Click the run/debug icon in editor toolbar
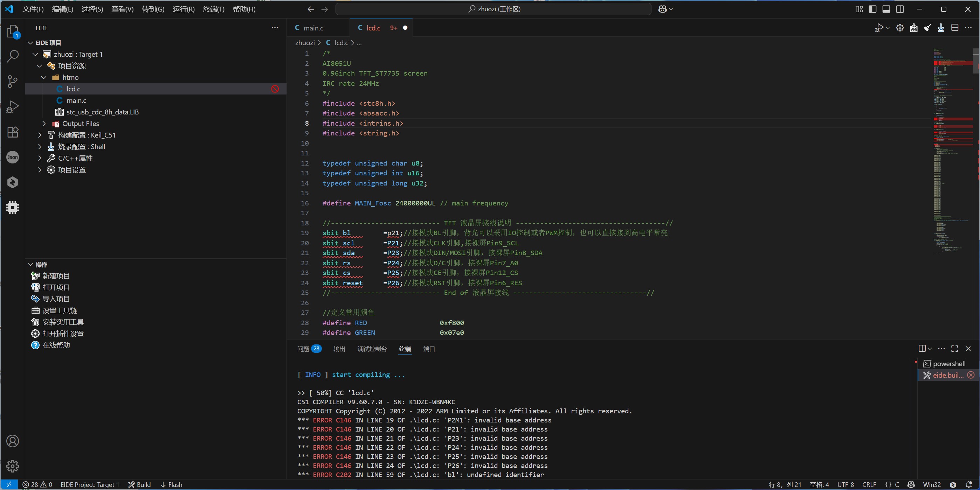 click(x=879, y=28)
